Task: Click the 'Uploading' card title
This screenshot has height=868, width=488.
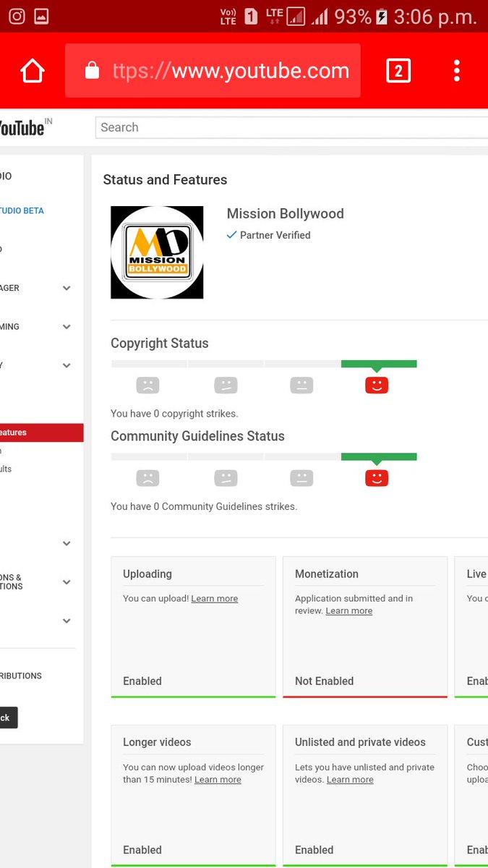Action: pyautogui.click(x=147, y=574)
